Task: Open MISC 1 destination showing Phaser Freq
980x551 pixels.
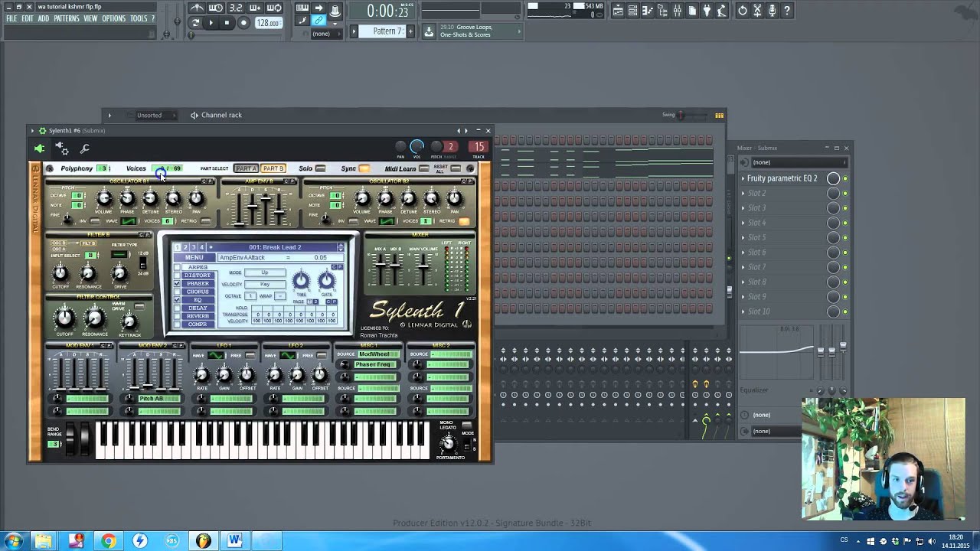Action: click(374, 364)
